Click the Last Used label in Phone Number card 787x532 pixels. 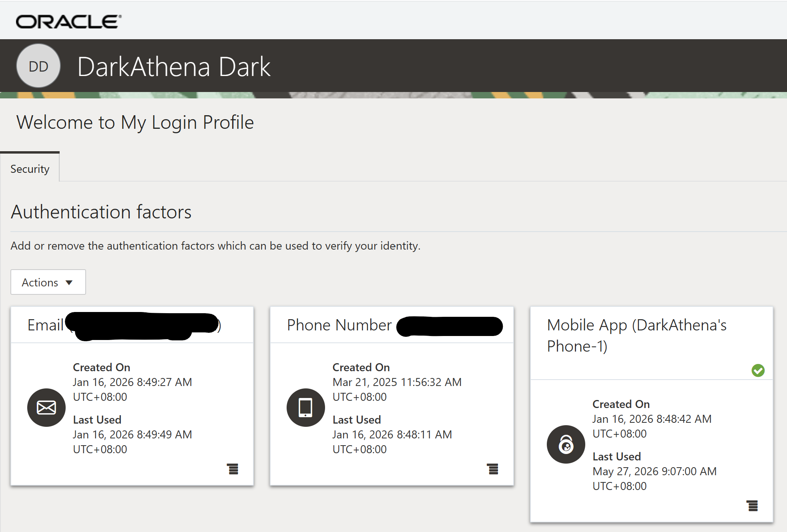tap(357, 420)
